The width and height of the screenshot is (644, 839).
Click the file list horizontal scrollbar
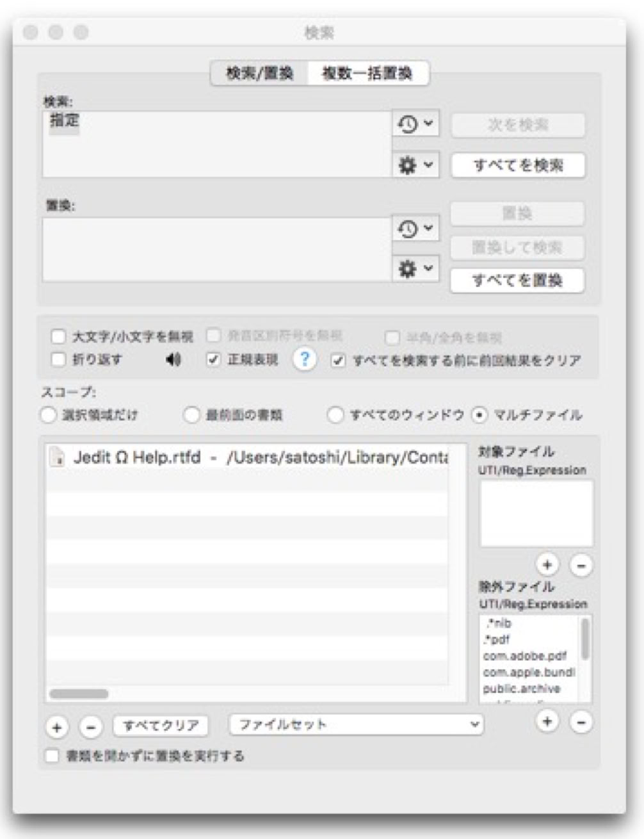tap(79, 694)
